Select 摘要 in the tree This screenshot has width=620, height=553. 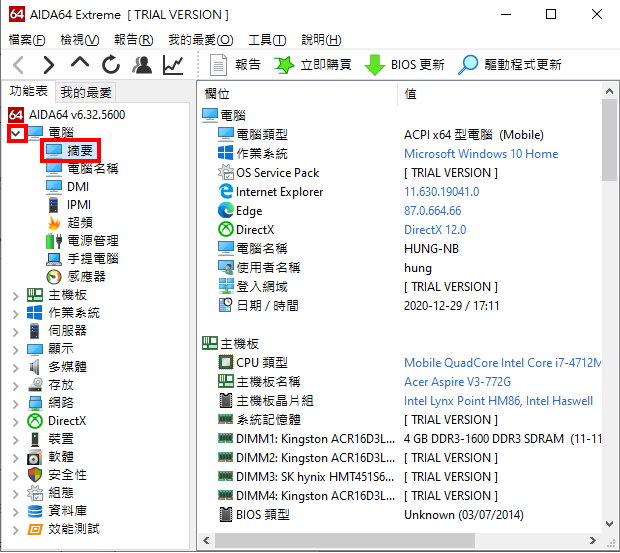tap(80, 150)
